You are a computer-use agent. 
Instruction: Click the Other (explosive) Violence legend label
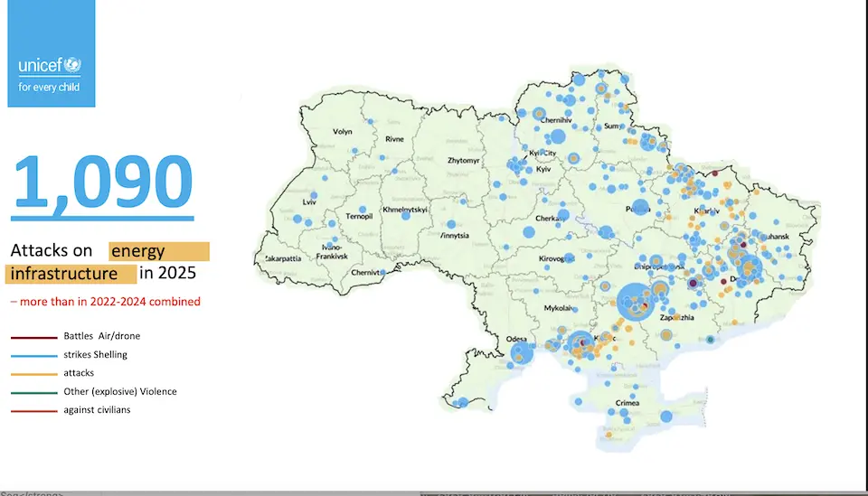pos(120,391)
